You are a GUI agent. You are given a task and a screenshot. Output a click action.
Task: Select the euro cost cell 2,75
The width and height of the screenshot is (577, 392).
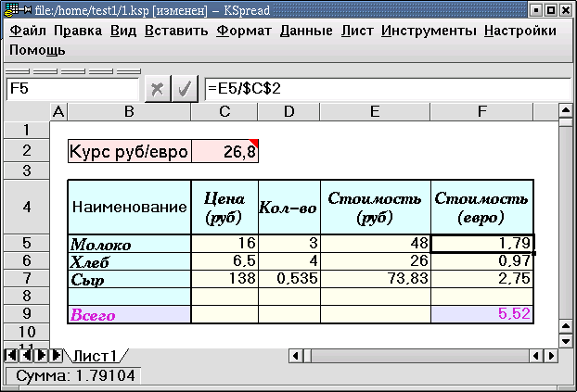(482, 279)
